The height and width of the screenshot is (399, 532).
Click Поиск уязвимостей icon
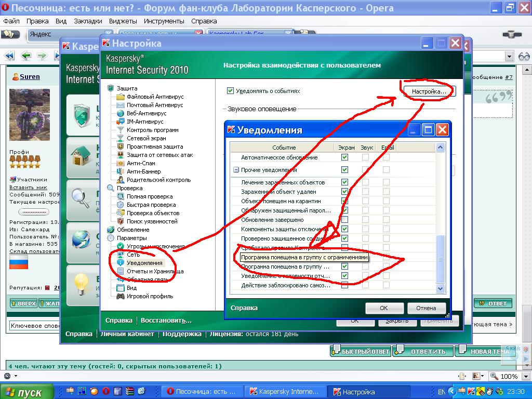point(121,221)
